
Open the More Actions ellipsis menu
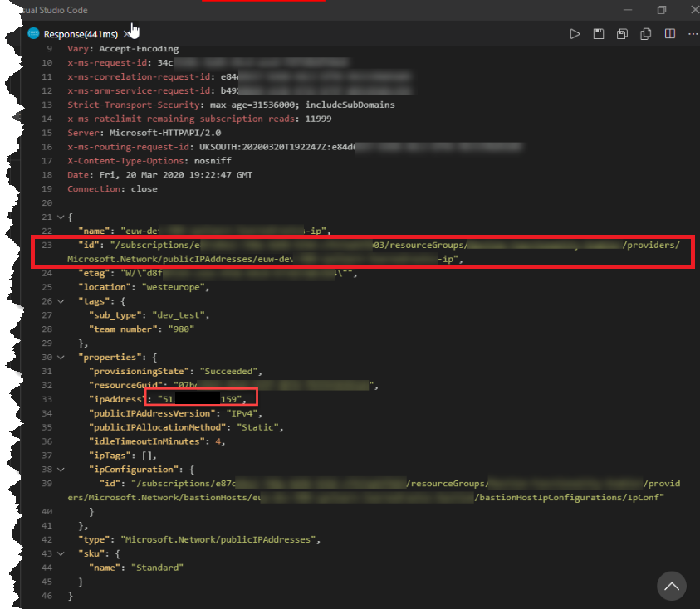(x=693, y=34)
